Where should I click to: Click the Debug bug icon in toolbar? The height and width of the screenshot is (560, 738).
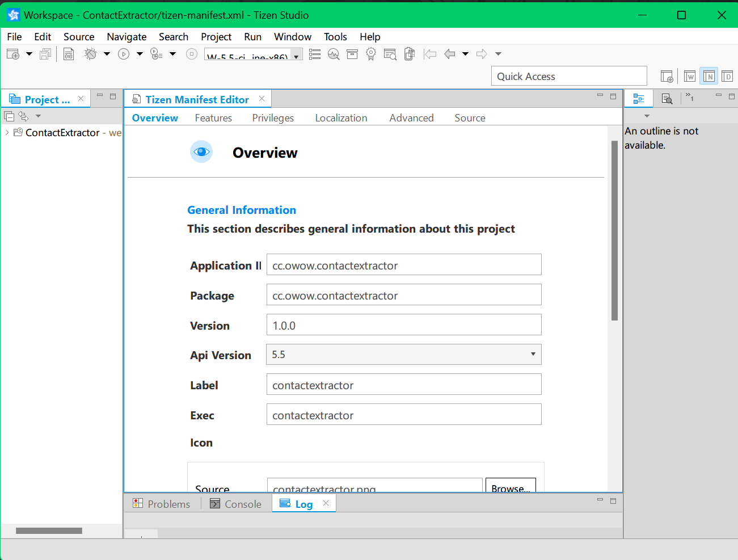click(90, 54)
